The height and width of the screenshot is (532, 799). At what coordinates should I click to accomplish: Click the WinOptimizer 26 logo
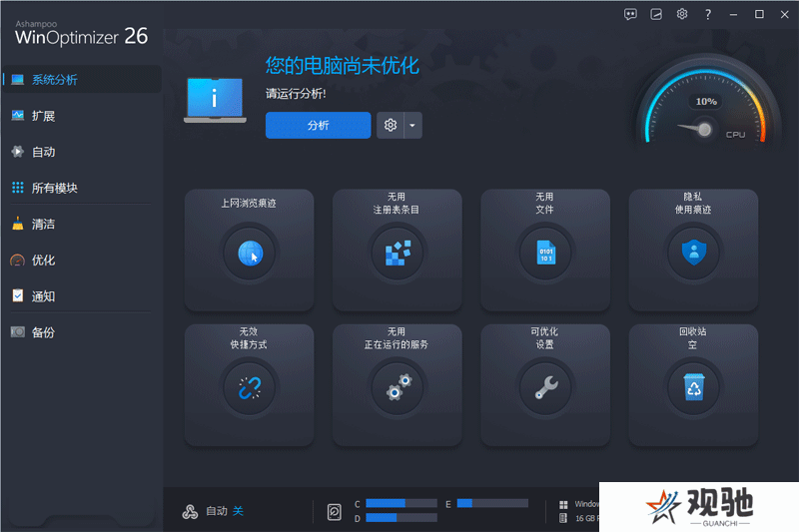point(82,34)
